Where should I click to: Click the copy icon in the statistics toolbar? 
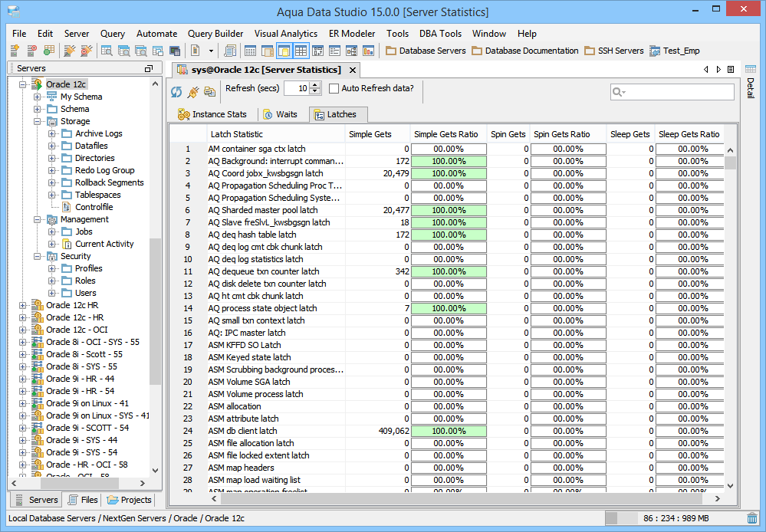(x=209, y=91)
